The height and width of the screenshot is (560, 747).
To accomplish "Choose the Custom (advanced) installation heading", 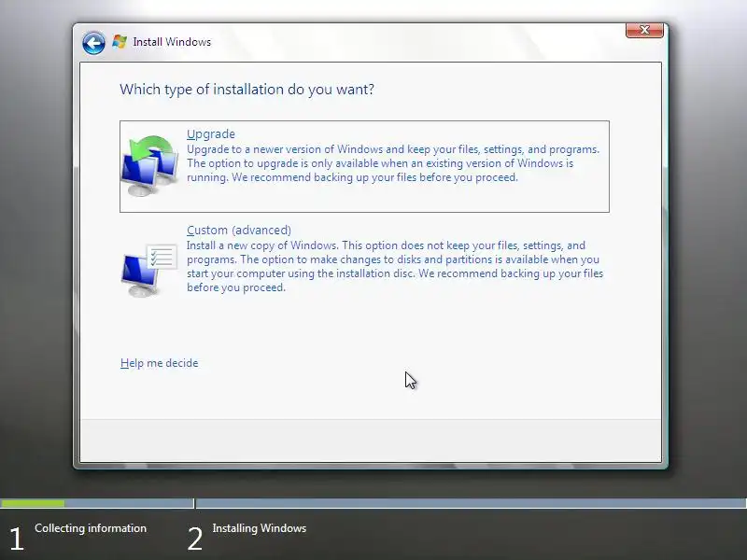I will click(239, 230).
